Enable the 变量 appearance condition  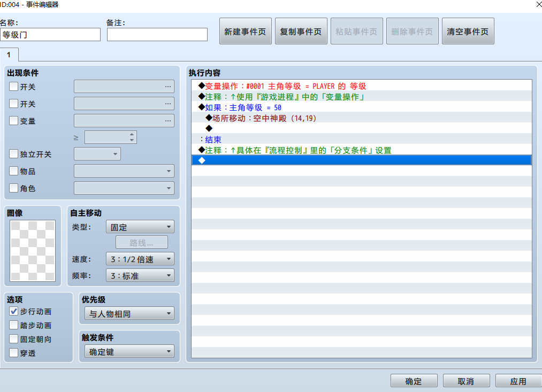[13, 120]
